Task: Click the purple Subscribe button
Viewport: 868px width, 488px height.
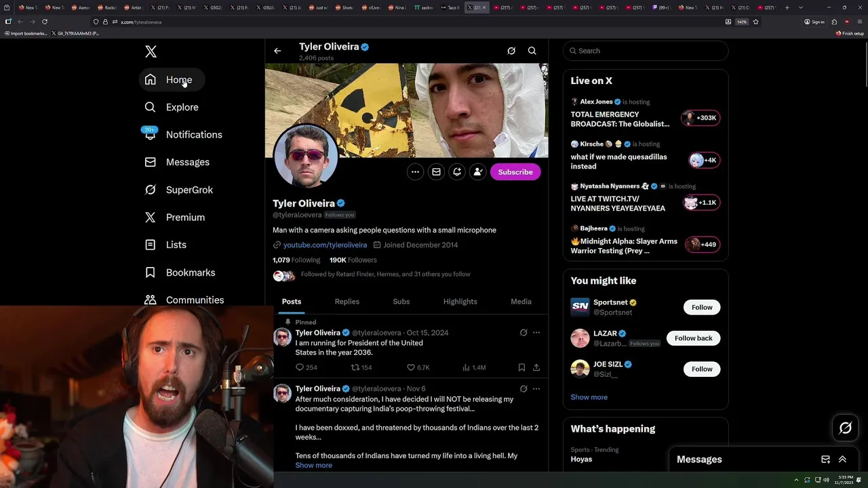Action: tap(515, 172)
